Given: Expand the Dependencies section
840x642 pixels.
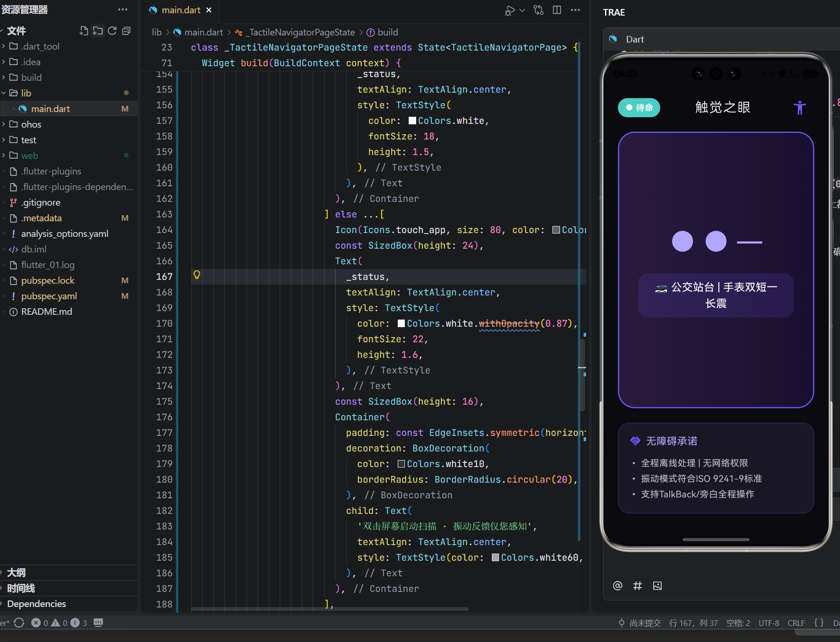Looking at the screenshot, I should tap(69, 604).
